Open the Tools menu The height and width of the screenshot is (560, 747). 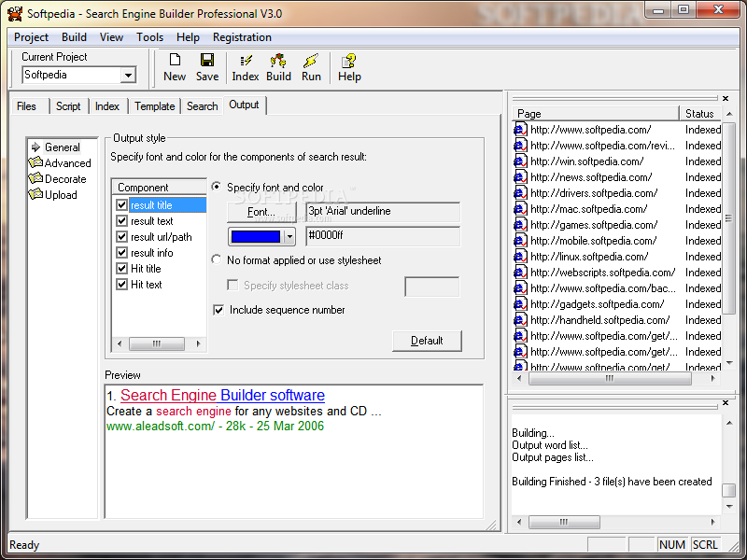click(x=149, y=37)
